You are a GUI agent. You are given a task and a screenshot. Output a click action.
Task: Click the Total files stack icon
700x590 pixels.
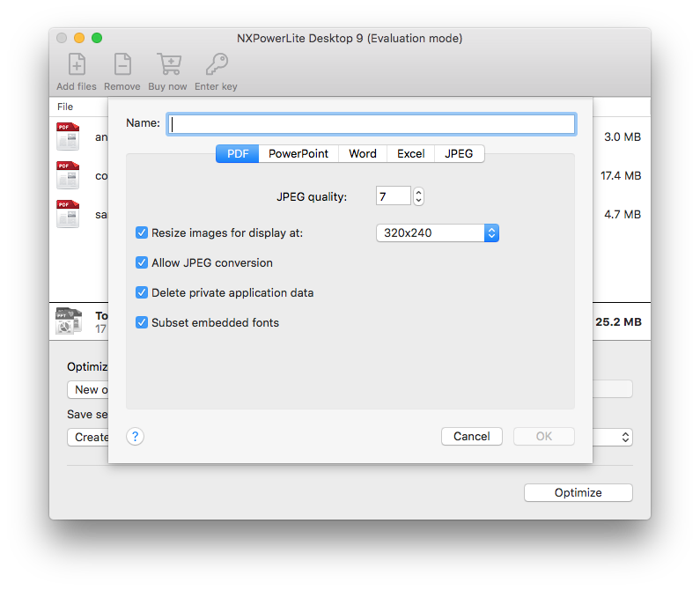(x=69, y=321)
